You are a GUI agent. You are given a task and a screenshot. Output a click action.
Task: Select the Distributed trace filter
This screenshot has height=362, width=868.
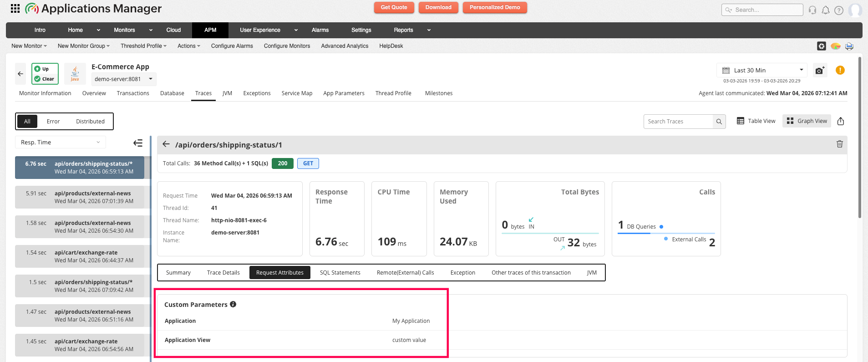90,122
